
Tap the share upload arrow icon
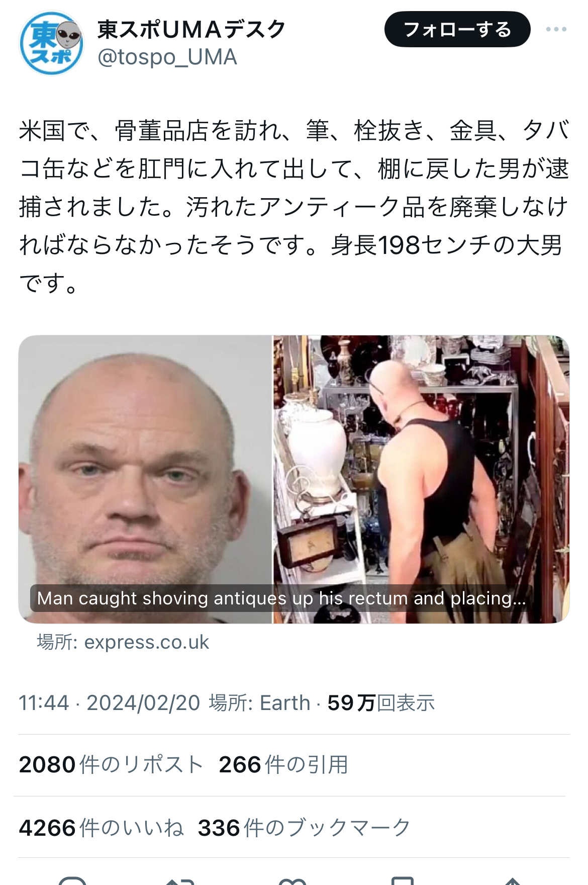[512, 880]
